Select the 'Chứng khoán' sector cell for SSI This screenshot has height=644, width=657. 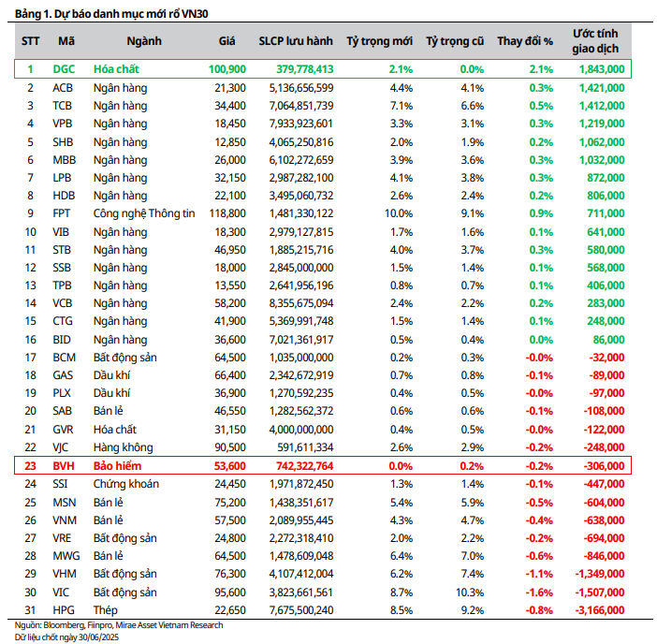[x=126, y=484]
